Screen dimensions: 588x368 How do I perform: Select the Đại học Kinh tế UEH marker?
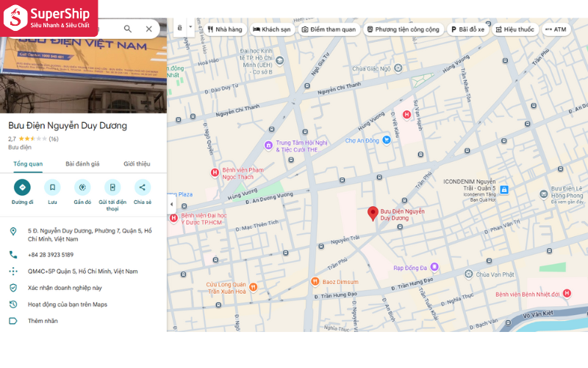[279, 60]
